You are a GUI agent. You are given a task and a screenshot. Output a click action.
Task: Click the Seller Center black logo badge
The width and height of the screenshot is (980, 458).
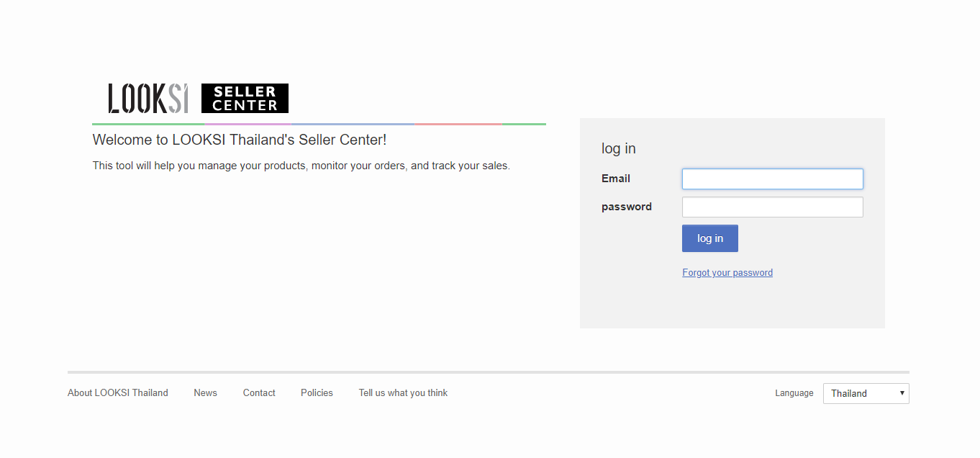coord(245,98)
